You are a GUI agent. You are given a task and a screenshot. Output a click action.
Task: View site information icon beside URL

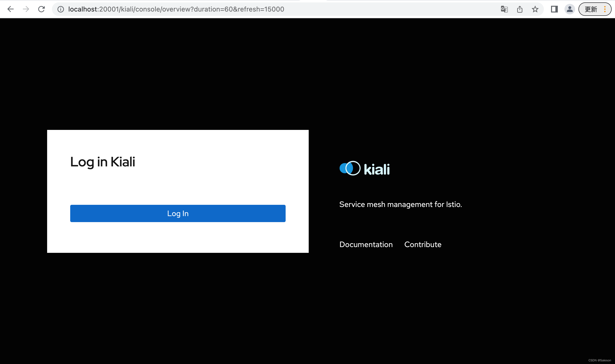point(61,9)
